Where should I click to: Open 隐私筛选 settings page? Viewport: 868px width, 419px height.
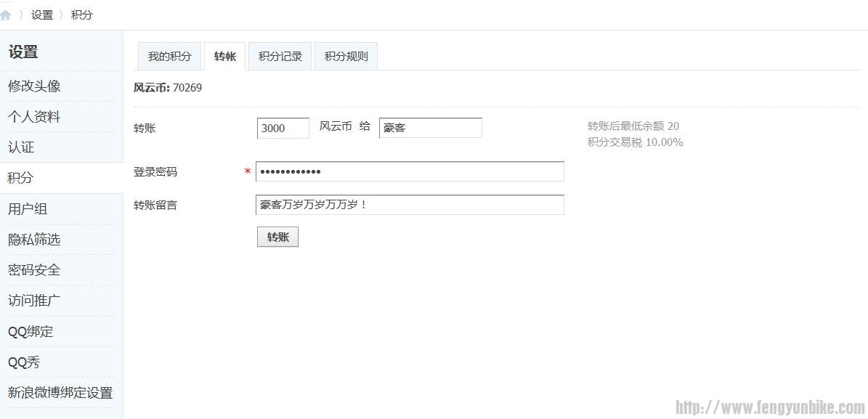pos(34,240)
